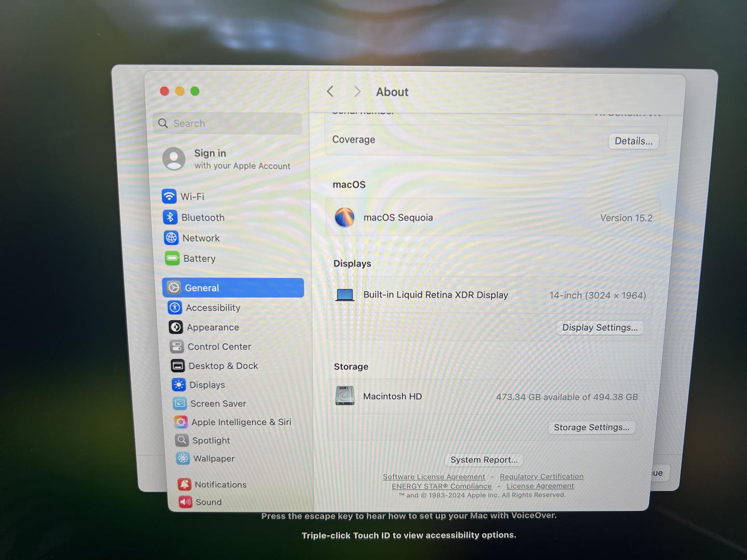Click the Apple Account avatar icon

174,159
